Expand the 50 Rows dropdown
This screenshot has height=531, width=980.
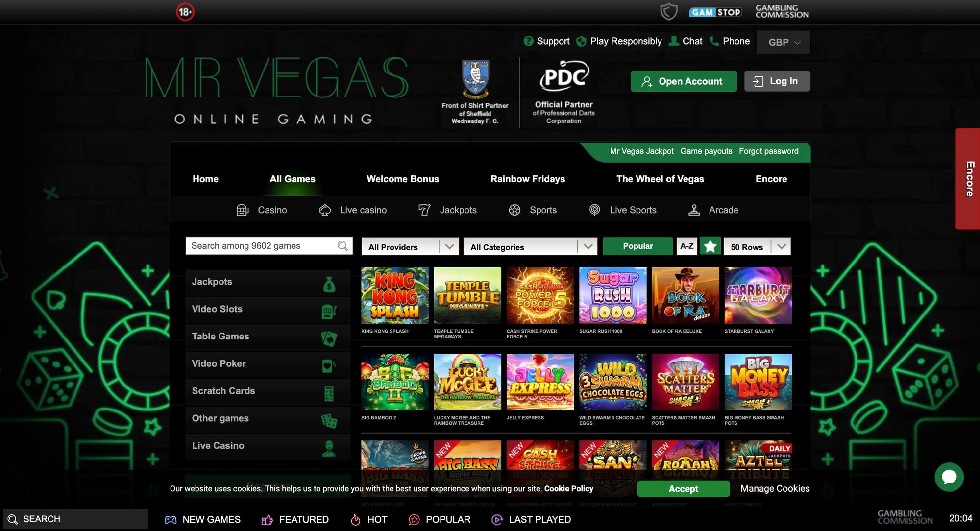point(758,246)
